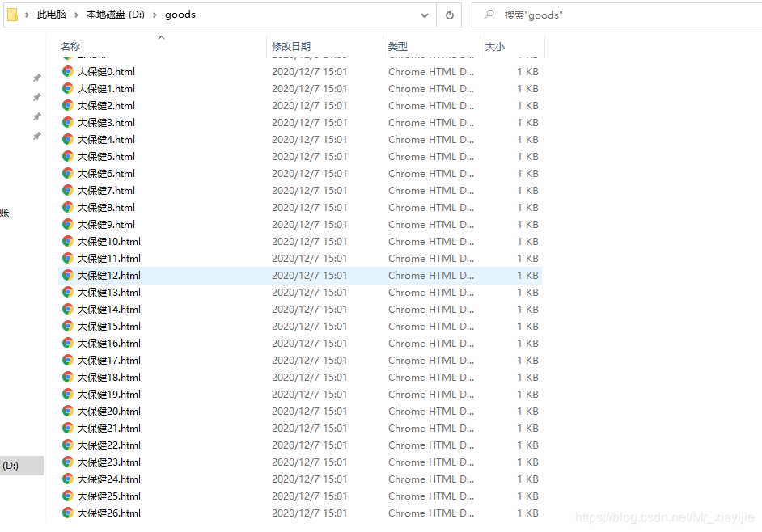Click the Chrome icon of 大保健16.html
This screenshot has width=762, height=532.
coord(68,344)
